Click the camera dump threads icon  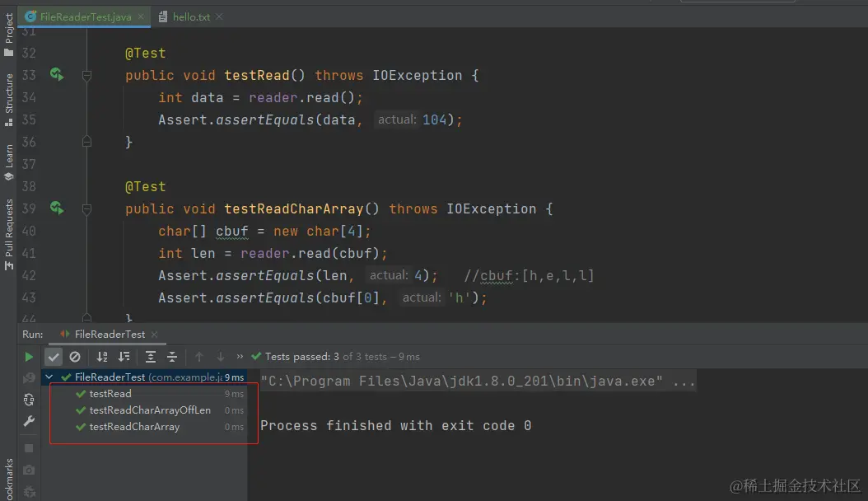[x=29, y=470]
